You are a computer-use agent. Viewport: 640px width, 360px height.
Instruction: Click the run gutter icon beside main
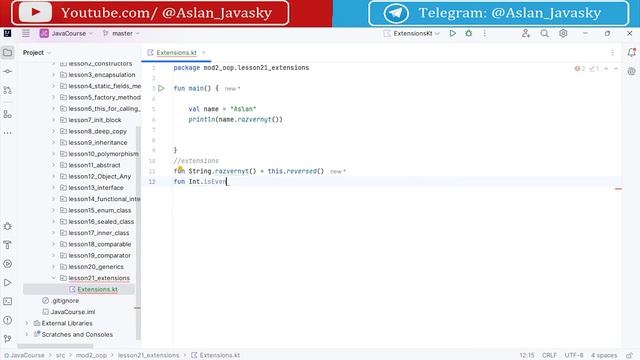point(162,88)
